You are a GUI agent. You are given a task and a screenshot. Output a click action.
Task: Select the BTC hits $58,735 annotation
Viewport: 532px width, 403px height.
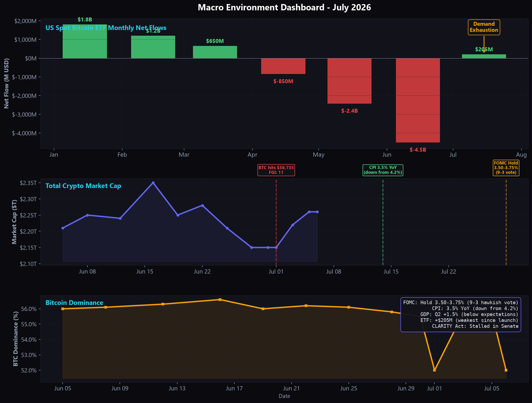(x=276, y=170)
